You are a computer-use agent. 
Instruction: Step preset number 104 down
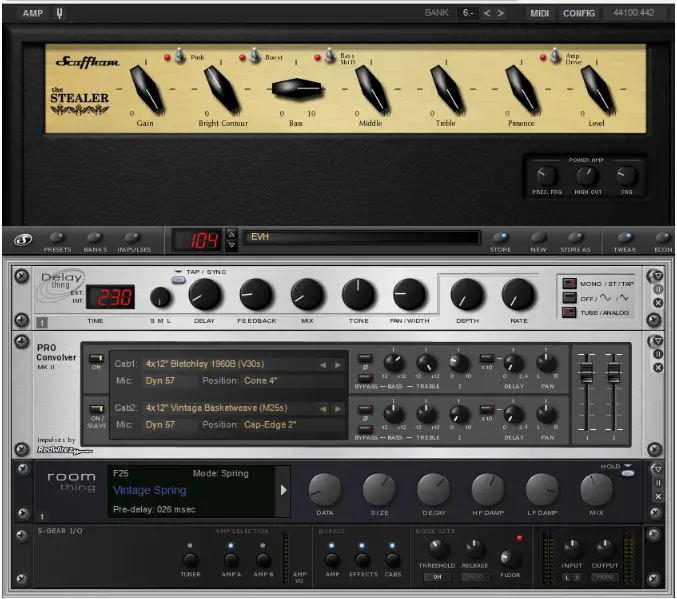pos(232,245)
